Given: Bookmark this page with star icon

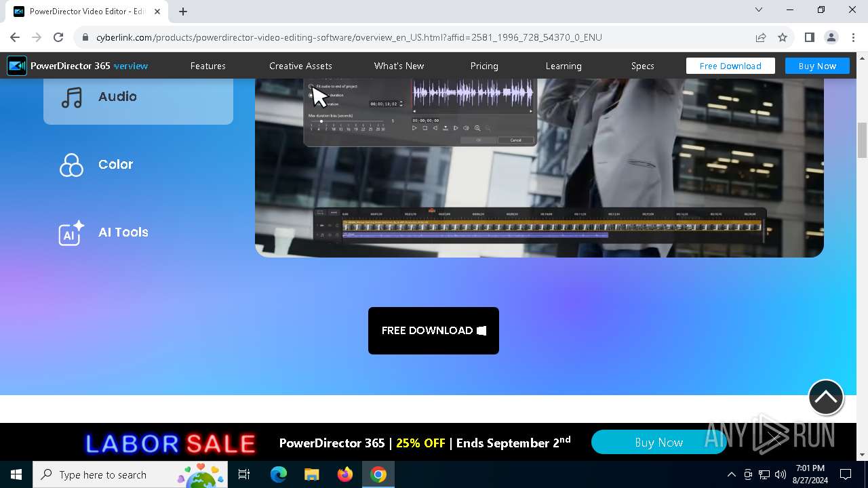Looking at the screenshot, I should click(x=783, y=37).
